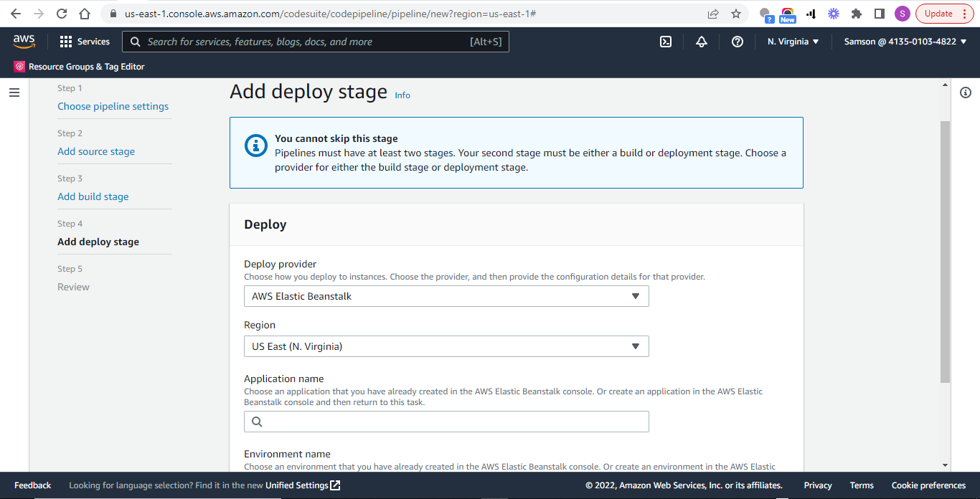This screenshot has width=980, height=499.
Task: Open the Info side panel icon
Action: [x=965, y=92]
